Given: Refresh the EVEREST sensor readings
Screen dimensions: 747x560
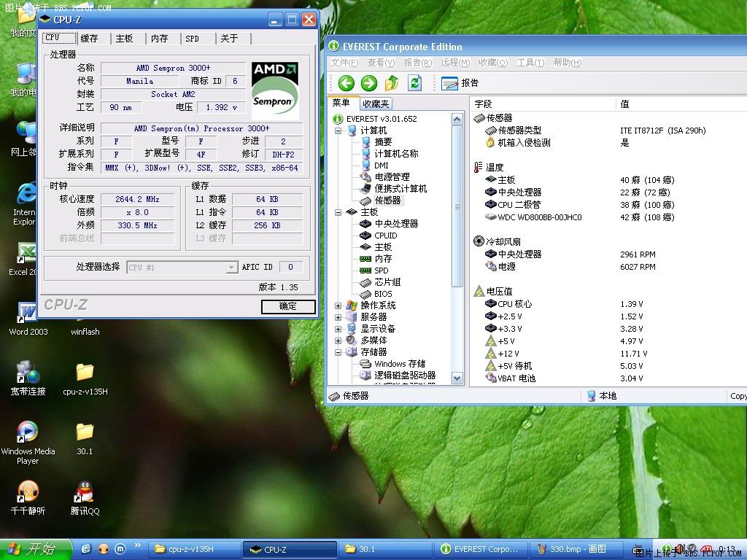Looking at the screenshot, I should point(415,83).
